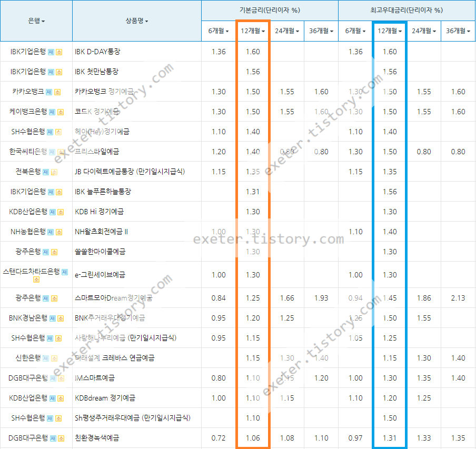Screen dimensions: 476x449
Task: Click the yellow 소 badge beside 케이뱅크은행
Action: pyautogui.click(x=61, y=112)
